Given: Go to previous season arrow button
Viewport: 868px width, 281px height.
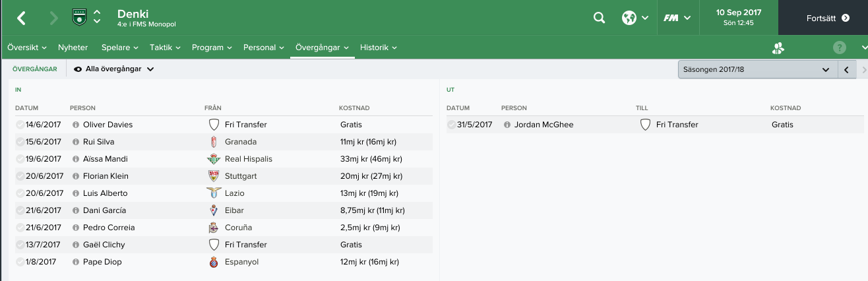Looking at the screenshot, I should tap(846, 69).
